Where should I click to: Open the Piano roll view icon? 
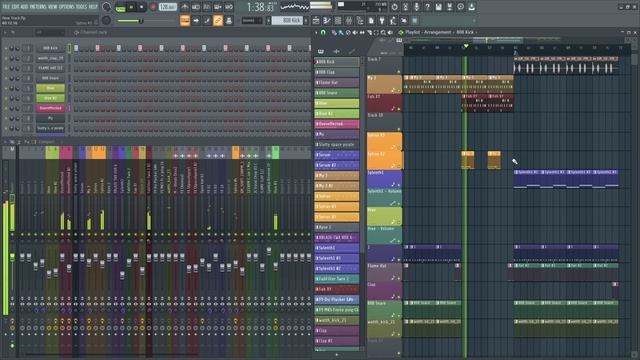pos(327,20)
